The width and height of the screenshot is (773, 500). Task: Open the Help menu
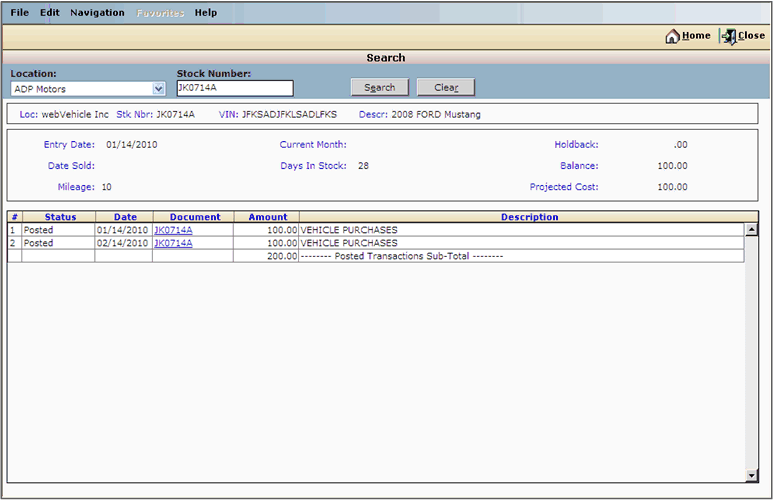206,12
